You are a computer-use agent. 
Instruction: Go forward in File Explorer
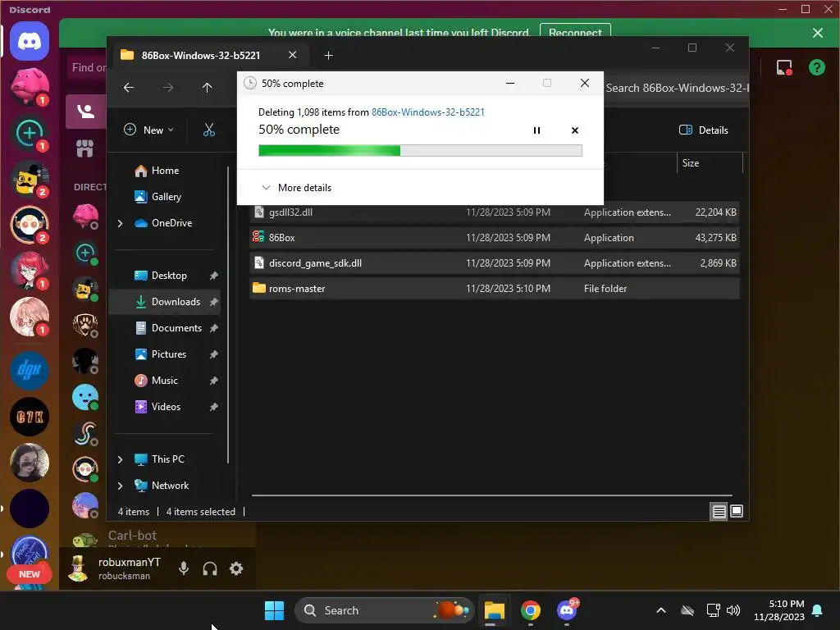tap(168, 87)
